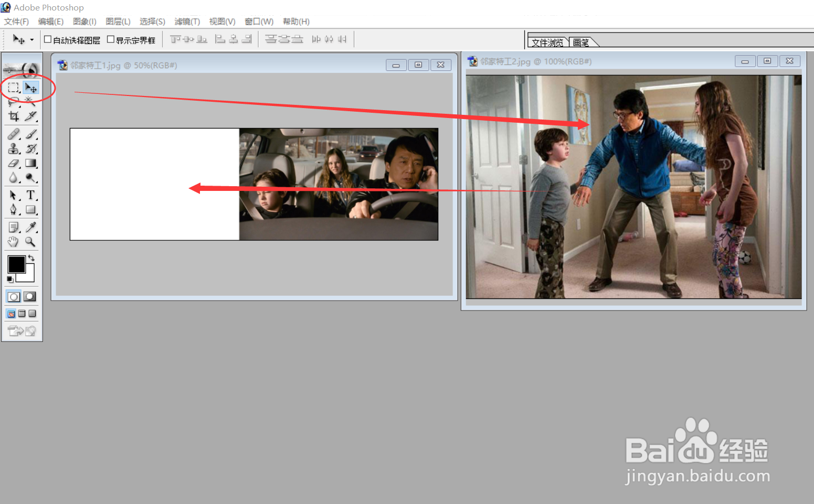This screenshot has width=814, height=504.
Task: Maximize the 邻家特工1.jpg document window
Action: (x=418, y=65)
